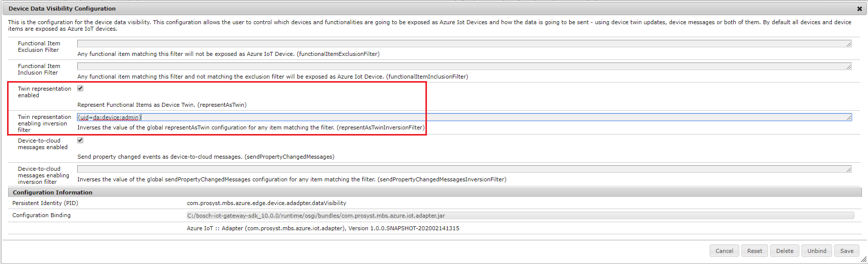Image resolution: width=868 pixels, height=264 pixels.
Task: Click the Configuration Binding label
Action: (41, 215)
